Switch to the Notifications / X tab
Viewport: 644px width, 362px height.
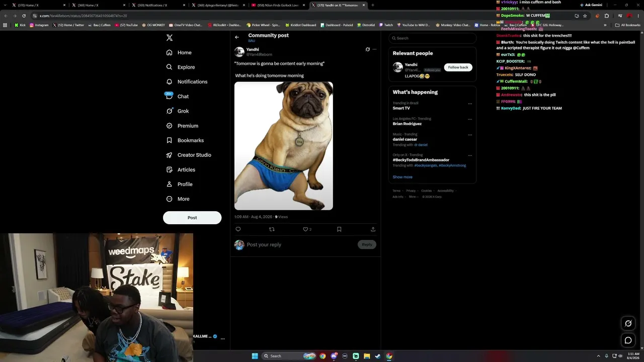pyautogui.click(x=157, y=5)
